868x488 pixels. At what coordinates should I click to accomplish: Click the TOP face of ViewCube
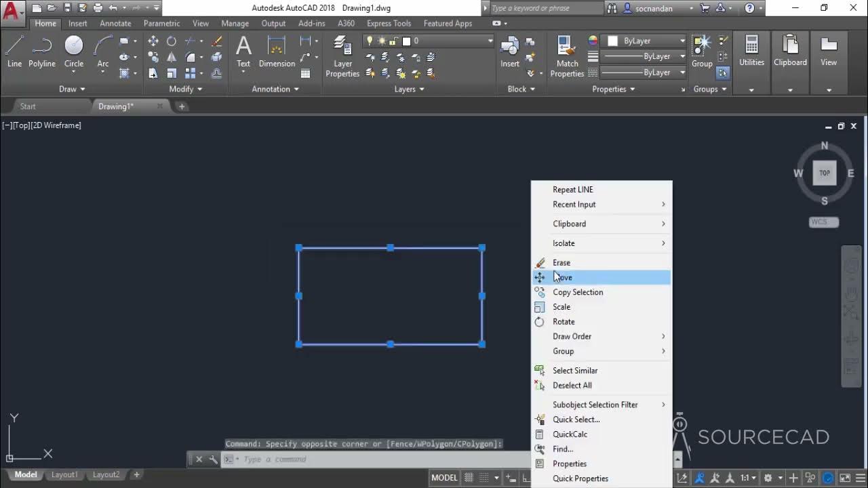[x=825, y=173]
